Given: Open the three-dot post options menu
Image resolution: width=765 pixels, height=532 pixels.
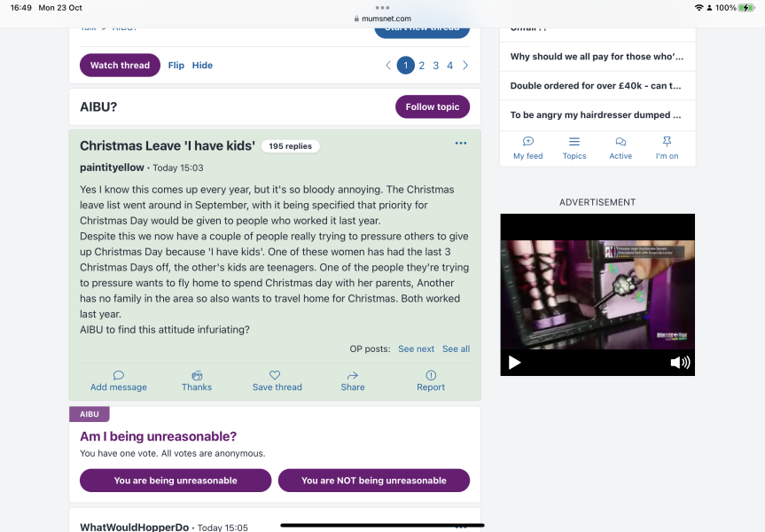Looking at the screenshot, I should click(461, 144).
